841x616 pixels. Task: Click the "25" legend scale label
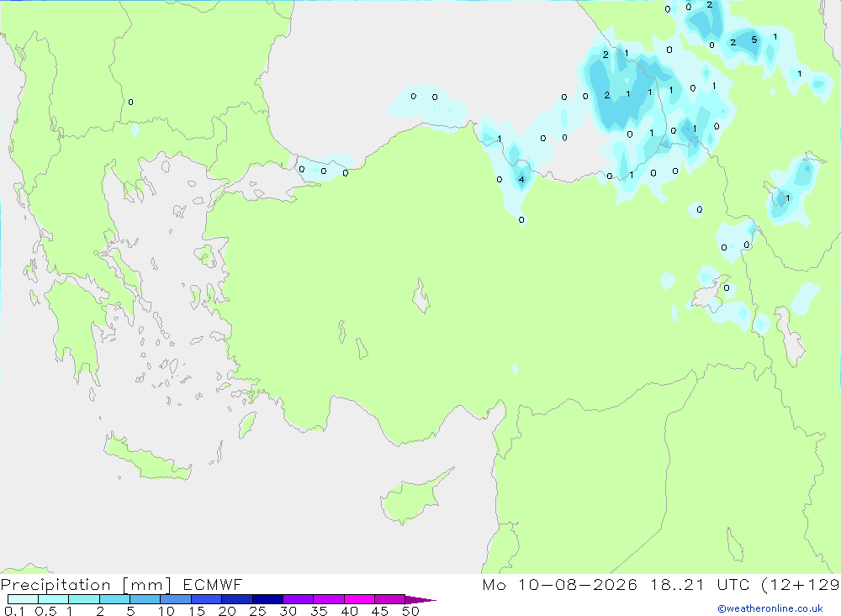pyautogui.click(x=257, y=611)
